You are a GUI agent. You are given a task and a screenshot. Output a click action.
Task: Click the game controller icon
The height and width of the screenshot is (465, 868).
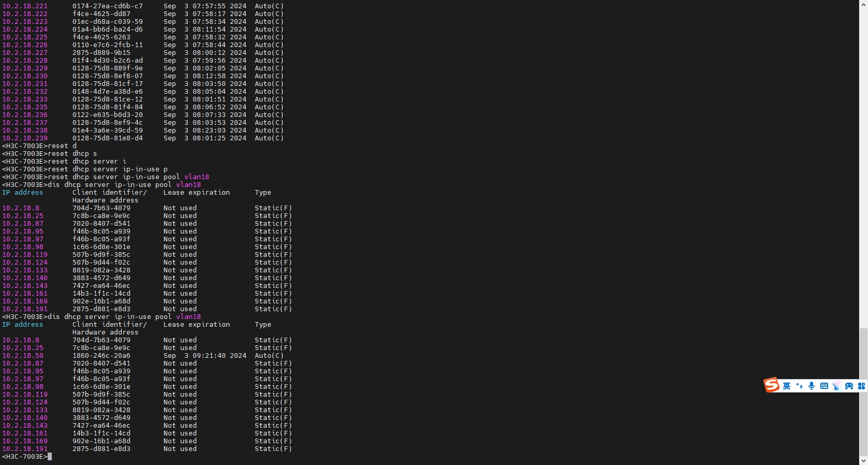click(849, 386)
